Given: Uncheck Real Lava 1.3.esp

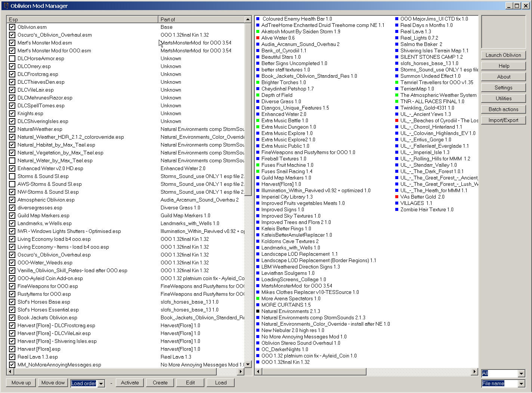Looking at the screenshot, I should [12, 357].
